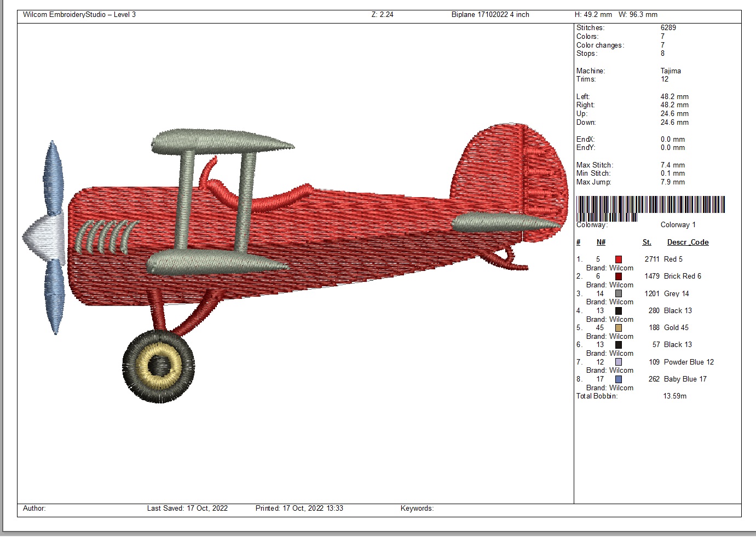Select the Brick Red 6 color swatch

(x=618, y=276)
